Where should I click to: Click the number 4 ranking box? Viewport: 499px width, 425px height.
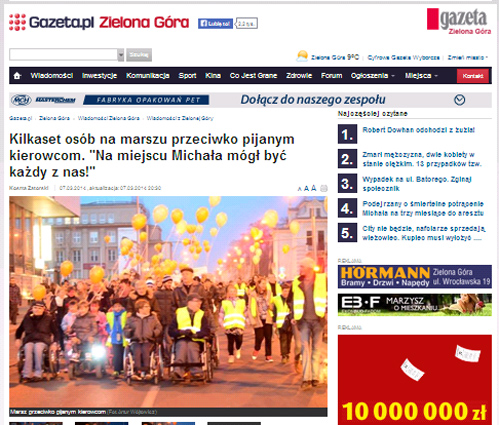347,208
